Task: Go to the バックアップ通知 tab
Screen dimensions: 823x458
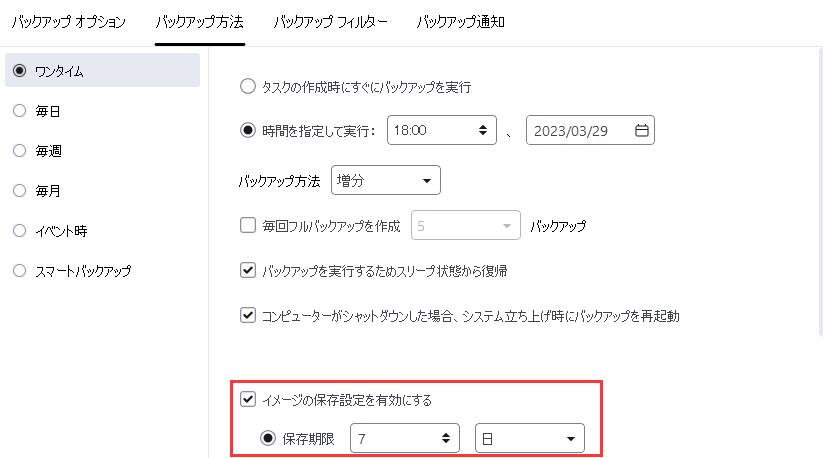Action: [x=460, y=21]
